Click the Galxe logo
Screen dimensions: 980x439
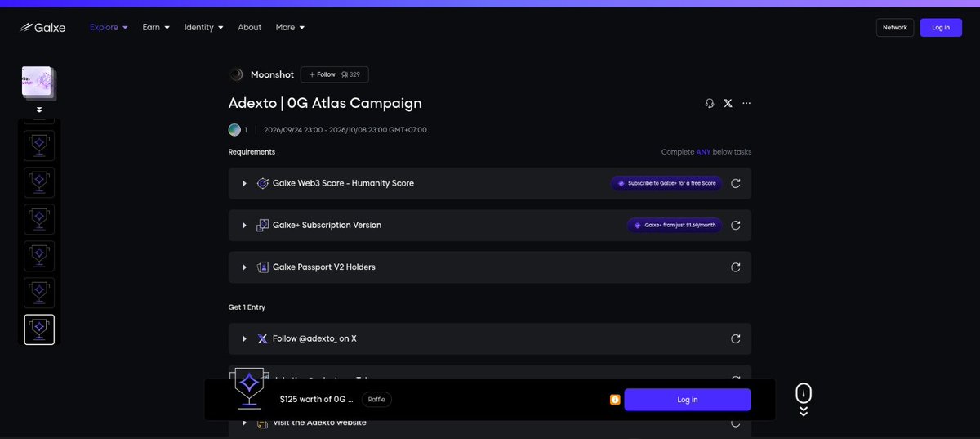tap(42, 27)
